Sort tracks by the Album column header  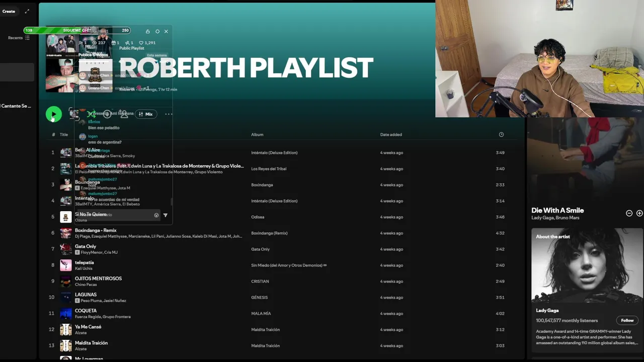click(257, 135)
